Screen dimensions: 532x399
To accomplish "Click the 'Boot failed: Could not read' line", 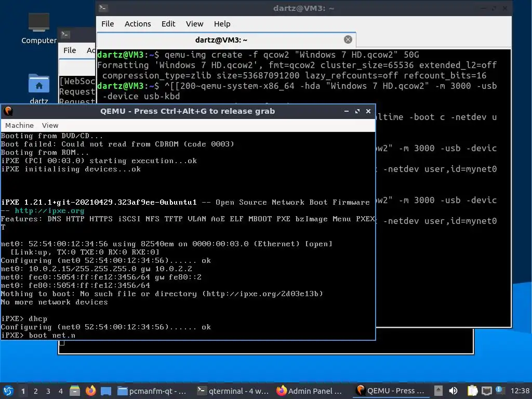I will pyautogui.click(x=117, y=144).
